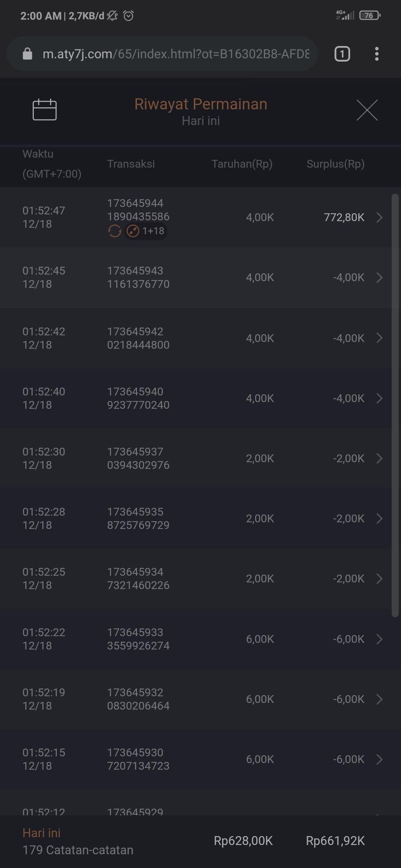Tap the padlock site security icon
The image size is (401, 868).
pyautogui.click(x=27, y=54)
